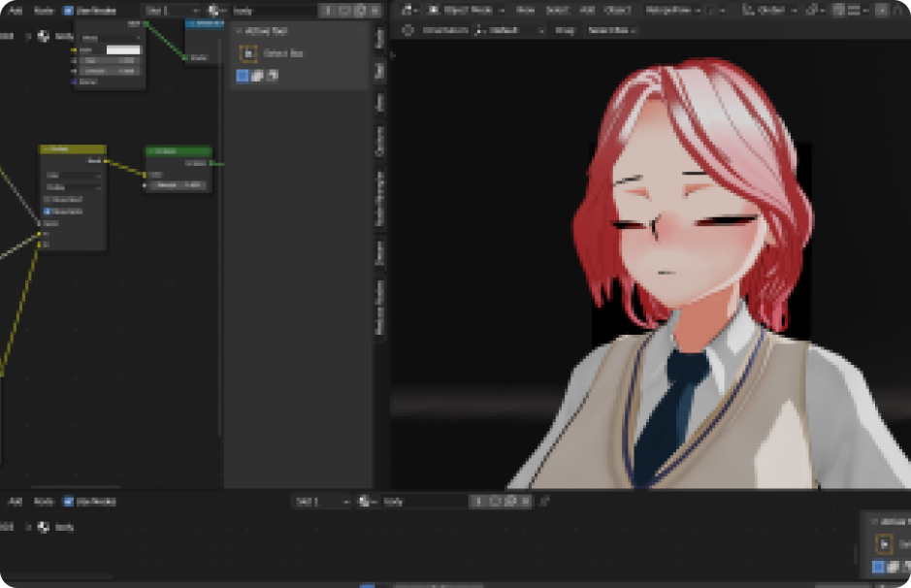Open Slot 1 dropdown in lower node editor

click(321, 502)
